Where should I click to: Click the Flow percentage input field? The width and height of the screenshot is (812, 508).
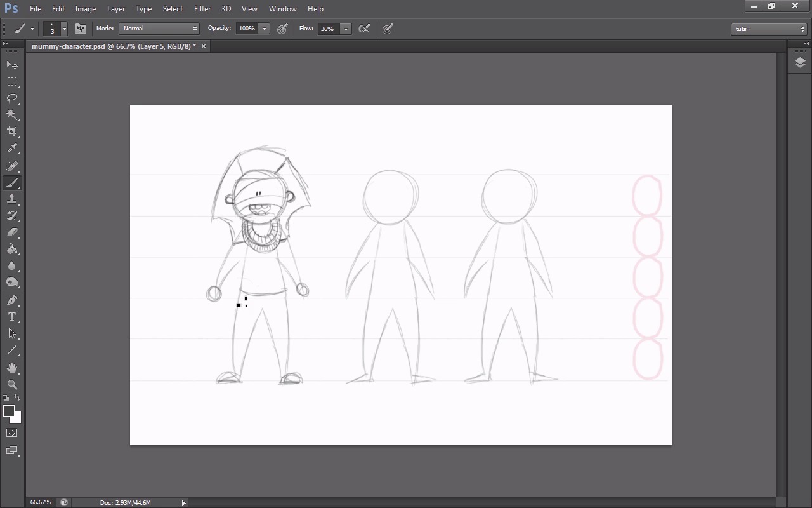coord(328,29)
